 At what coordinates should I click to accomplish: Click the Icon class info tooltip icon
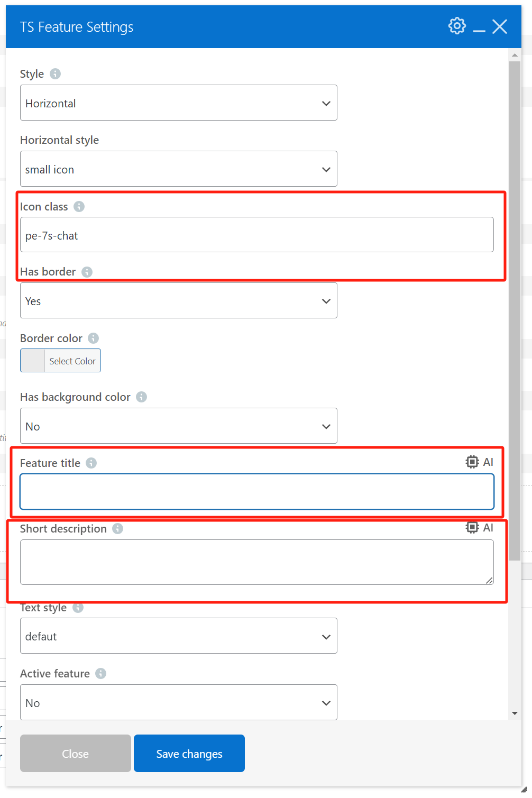[79, 207]
